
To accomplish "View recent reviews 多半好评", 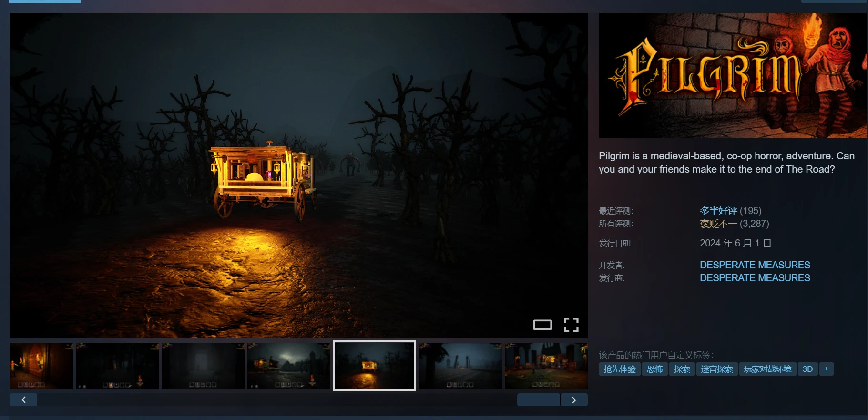I will pos(718,211).
